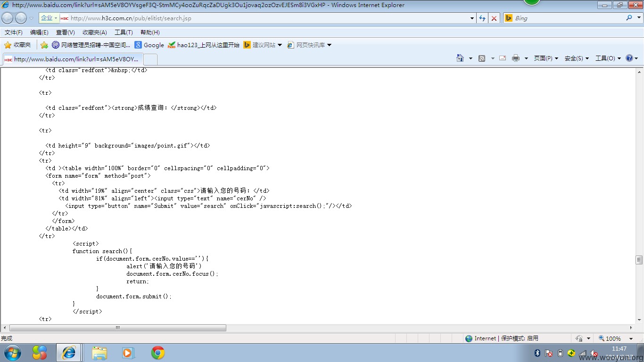
Task: Click the 100% zoom level button
Action: click(x=610, y=338)
